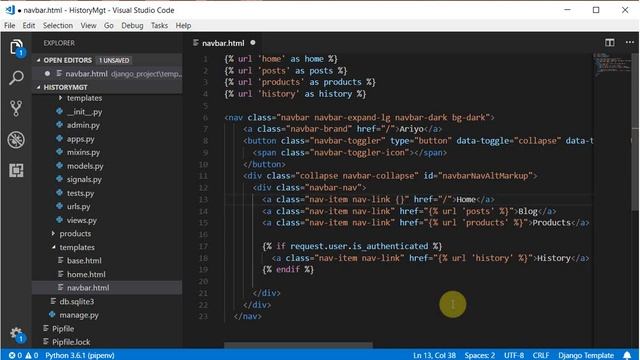
Task: Open the Debug view icon
Action: (x=16, y=140)
